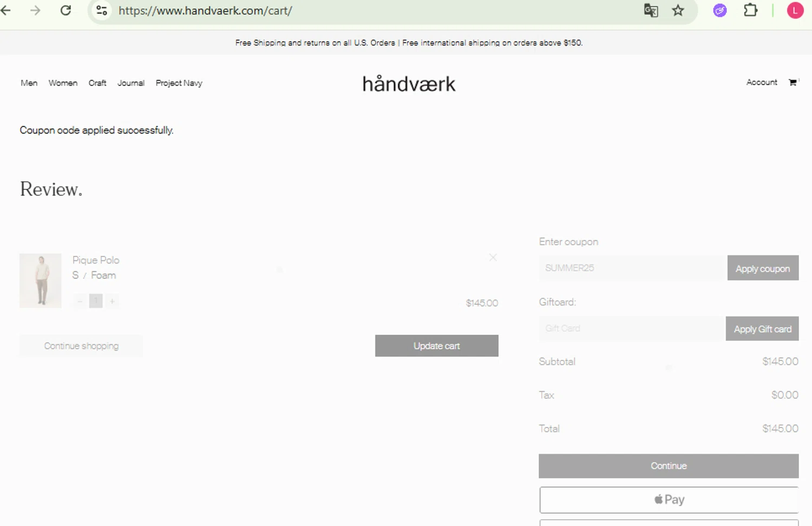Open the Men menu
The image size is (812, 526).
(x=29, y=83)
